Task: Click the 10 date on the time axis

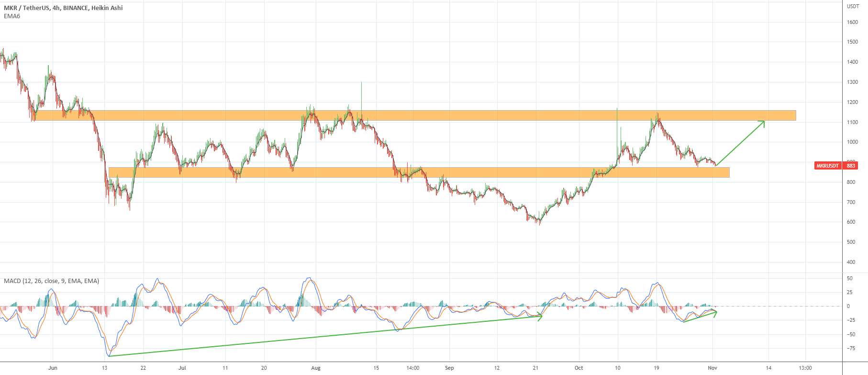Action: pyautogui.click(x=618, y=368)
